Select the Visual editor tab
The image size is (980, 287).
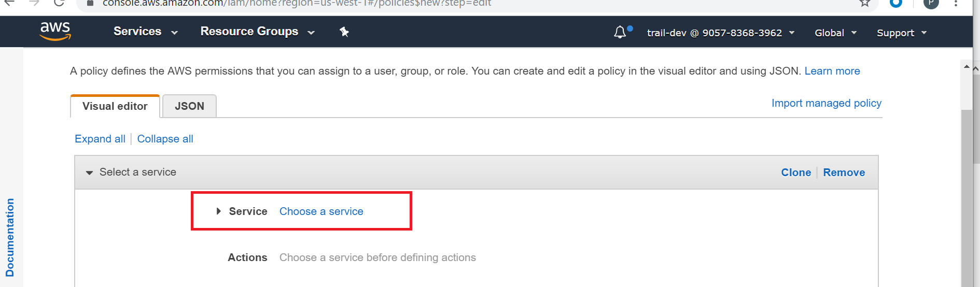coord(115,106)
